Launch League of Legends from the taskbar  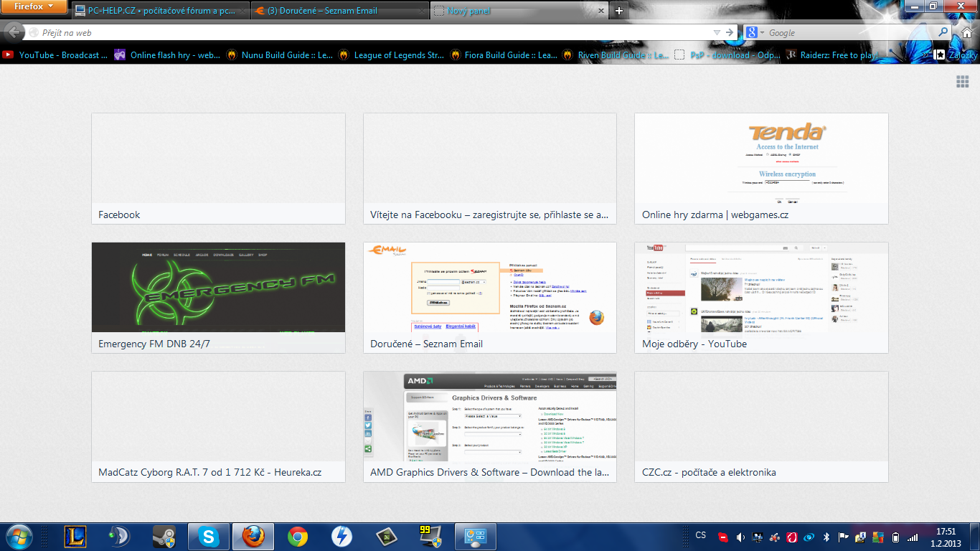75,537
